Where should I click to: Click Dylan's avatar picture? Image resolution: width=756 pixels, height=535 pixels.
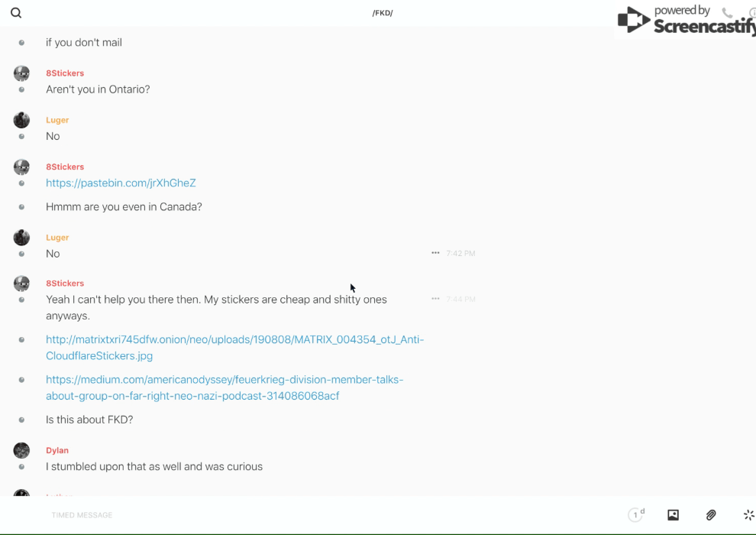click(21, 451)
